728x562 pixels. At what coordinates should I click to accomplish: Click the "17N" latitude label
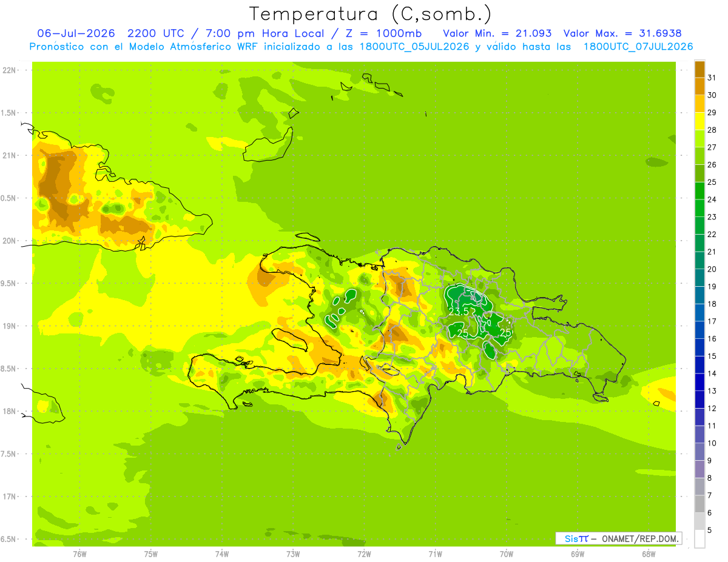pos(8,497)
